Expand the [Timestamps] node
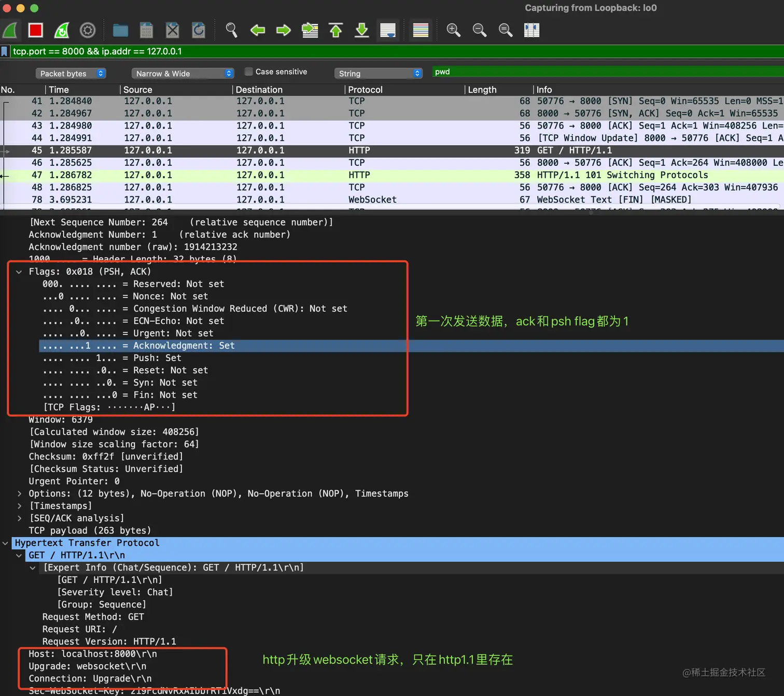Screen dimensions: 784x696 (19, 506)
